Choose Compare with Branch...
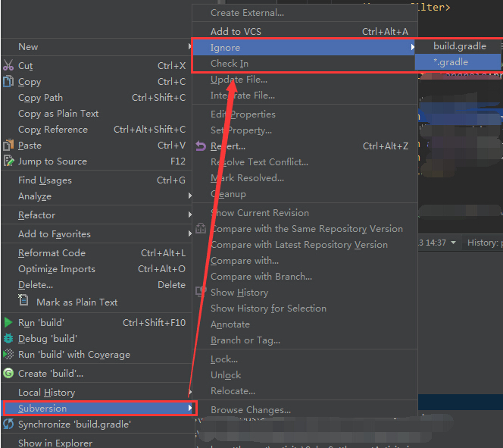The width and height of the screenshot is (503, 448). (305, 277)
